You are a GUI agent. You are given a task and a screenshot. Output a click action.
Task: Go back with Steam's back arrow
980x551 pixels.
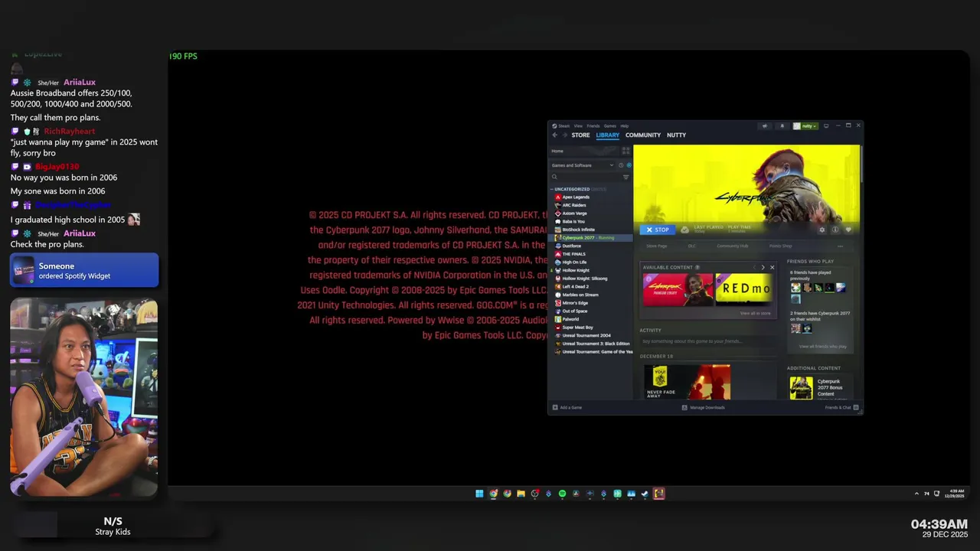pyautogui.click(x=555, y=135)
